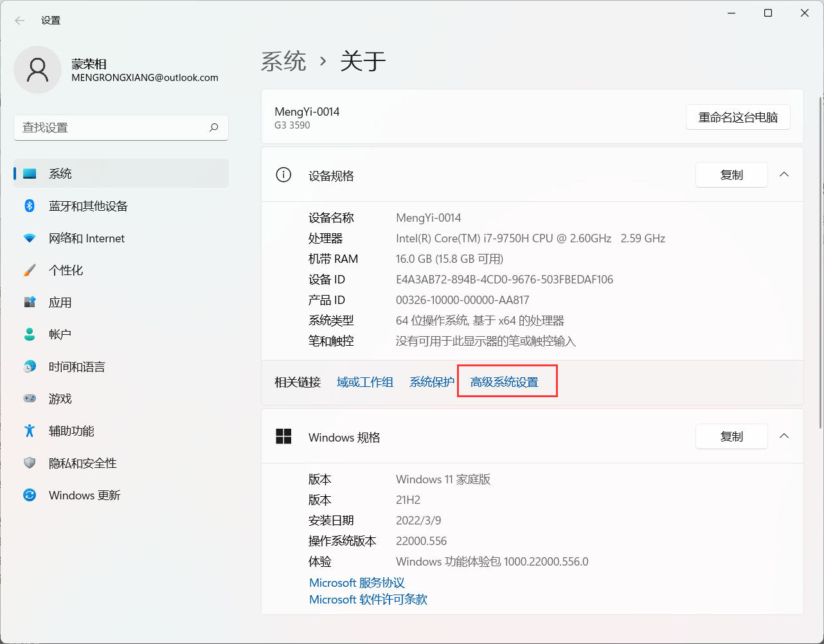Click the account name 蒙荣相
This screenshot has width=824, height=644.
(x=89, y=64)
